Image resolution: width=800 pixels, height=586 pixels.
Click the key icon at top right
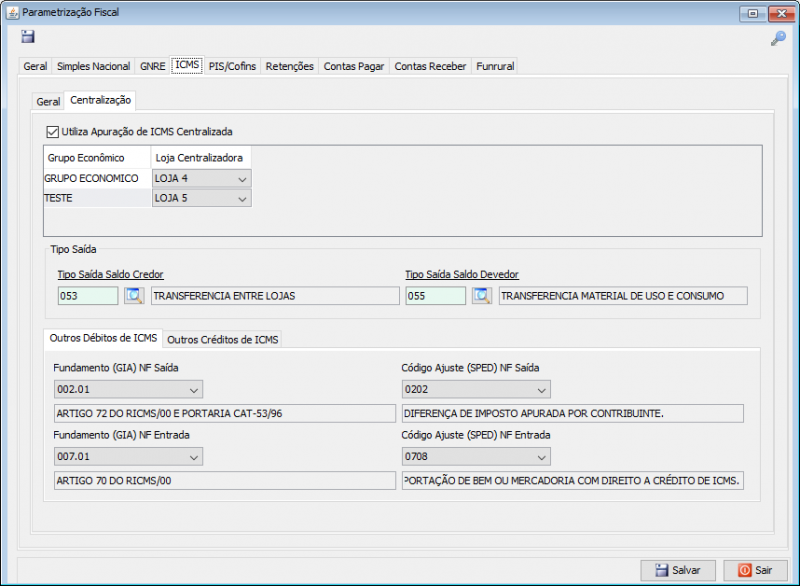[x=778, y=38]
